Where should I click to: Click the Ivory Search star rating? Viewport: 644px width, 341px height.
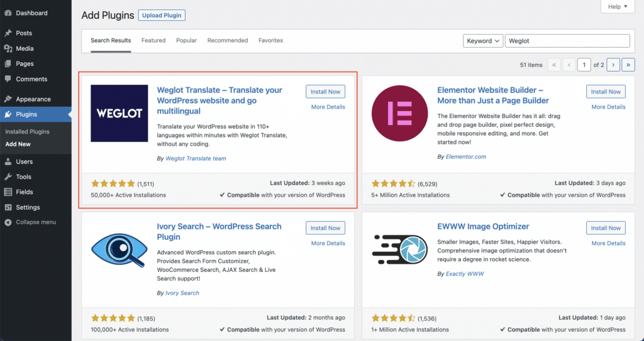pyautogui.click(x=113, y=318)
